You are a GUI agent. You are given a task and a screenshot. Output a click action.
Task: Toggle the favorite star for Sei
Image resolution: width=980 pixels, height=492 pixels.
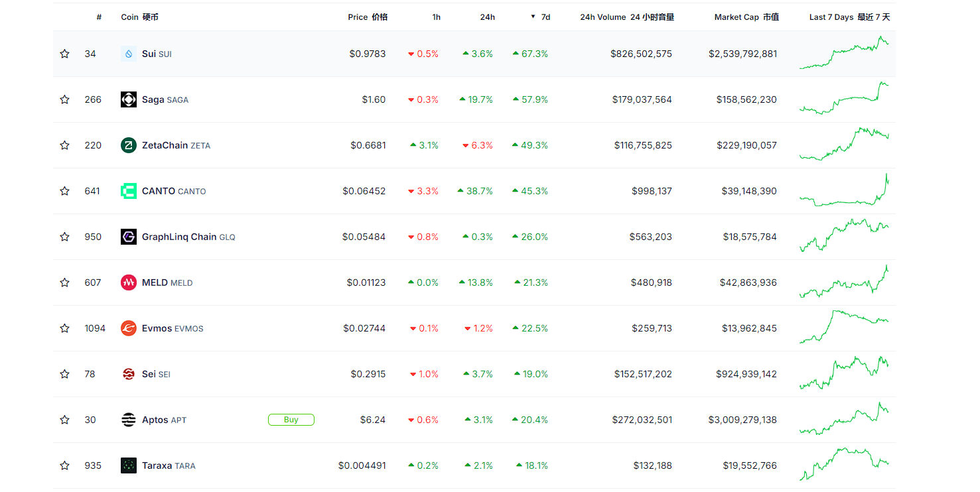[64, 373]
